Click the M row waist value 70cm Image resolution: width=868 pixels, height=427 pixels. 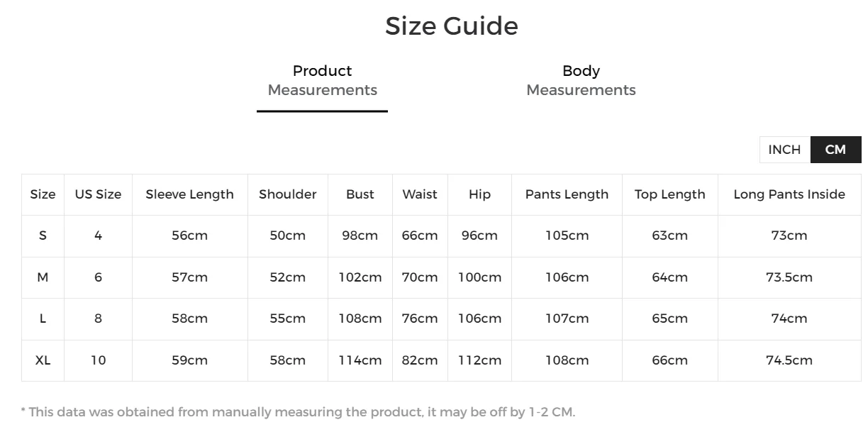(419, 277)
